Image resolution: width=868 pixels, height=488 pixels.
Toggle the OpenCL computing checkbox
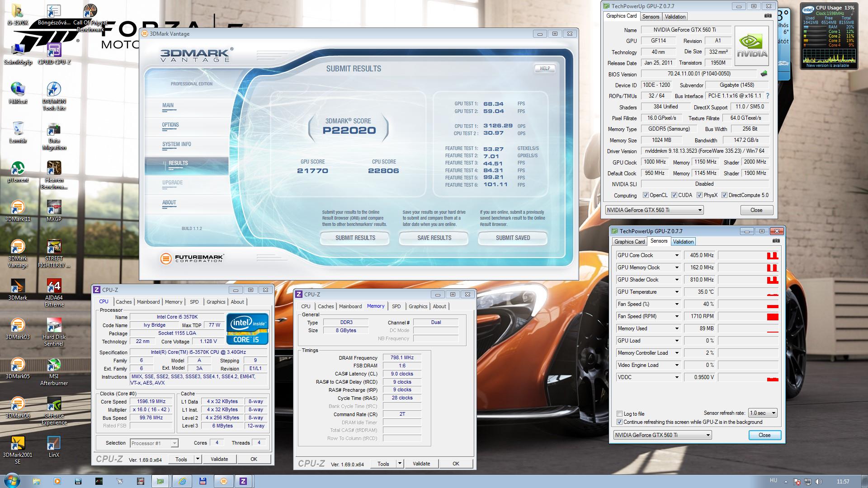(x=646, y=195)
